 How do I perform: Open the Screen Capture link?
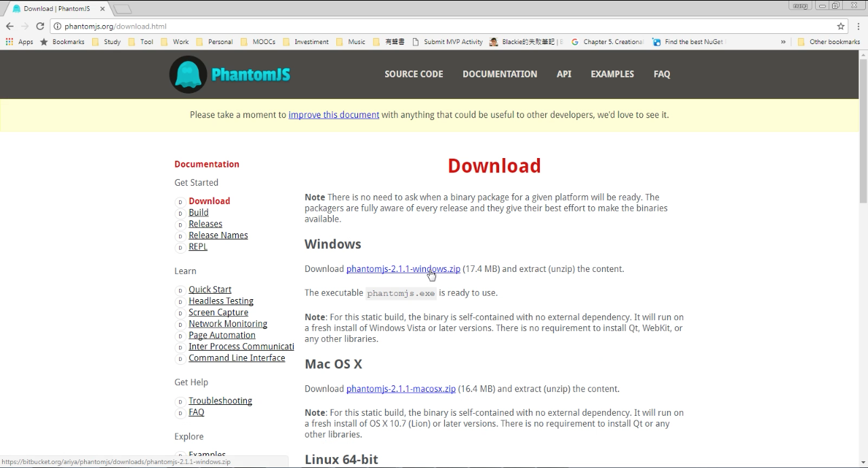(x=218, y=313)
